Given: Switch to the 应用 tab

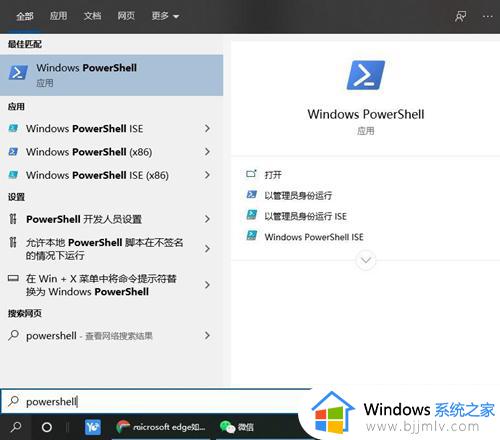Looking at the screenshot, I should (58, 16).
